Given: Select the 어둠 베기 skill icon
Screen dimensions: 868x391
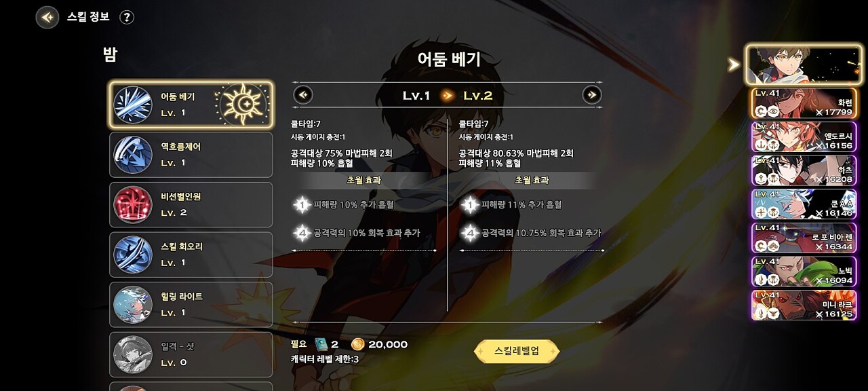Looking at the screenshot, I should coord(133,105).
